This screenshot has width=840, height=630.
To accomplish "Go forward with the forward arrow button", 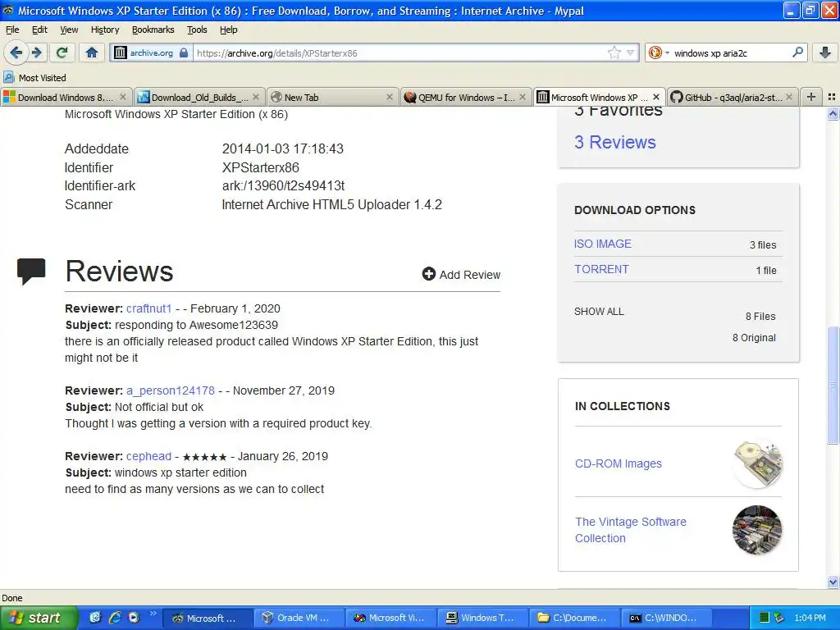I will pos(37,52).
